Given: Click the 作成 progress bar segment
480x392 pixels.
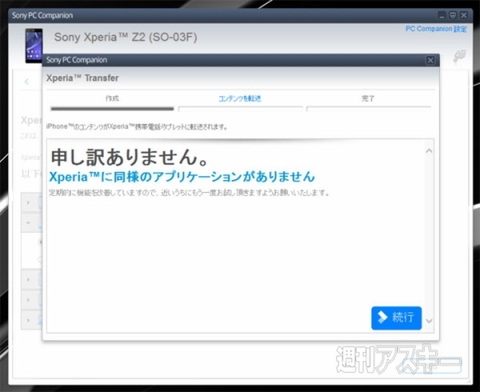Looking at the screenshot, I should pyautogui.click(x=112, y=109).
